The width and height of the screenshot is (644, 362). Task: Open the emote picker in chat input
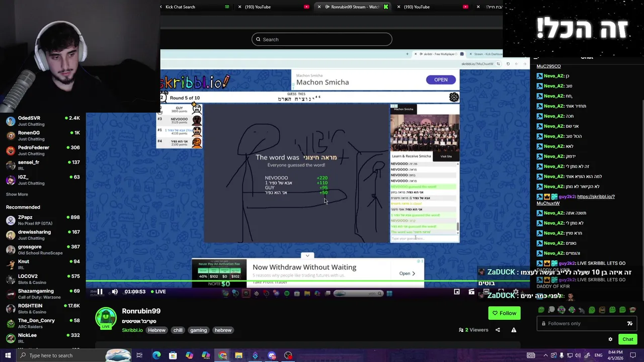tap(629, 323)
